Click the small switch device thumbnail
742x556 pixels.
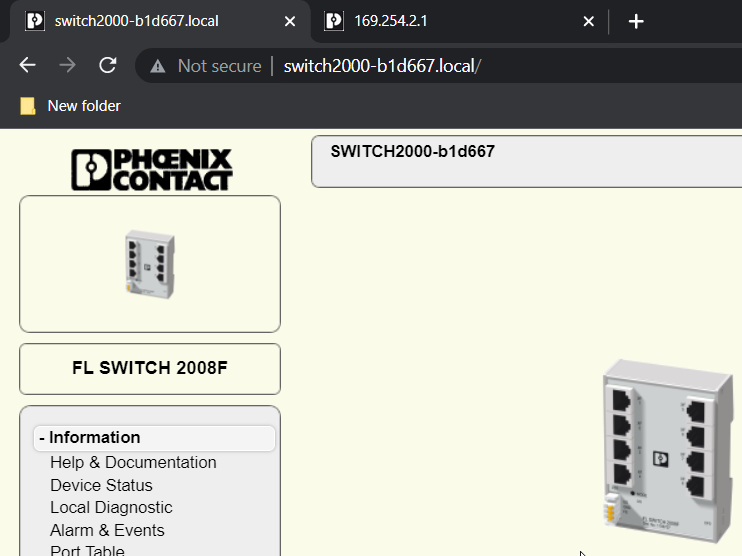pos(150,264)
